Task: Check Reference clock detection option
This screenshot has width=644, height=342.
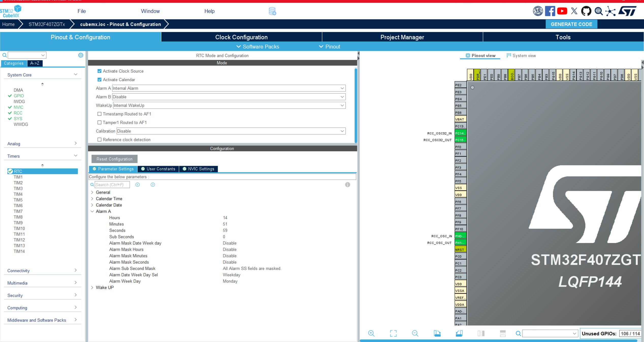Action: click(100, 140)
